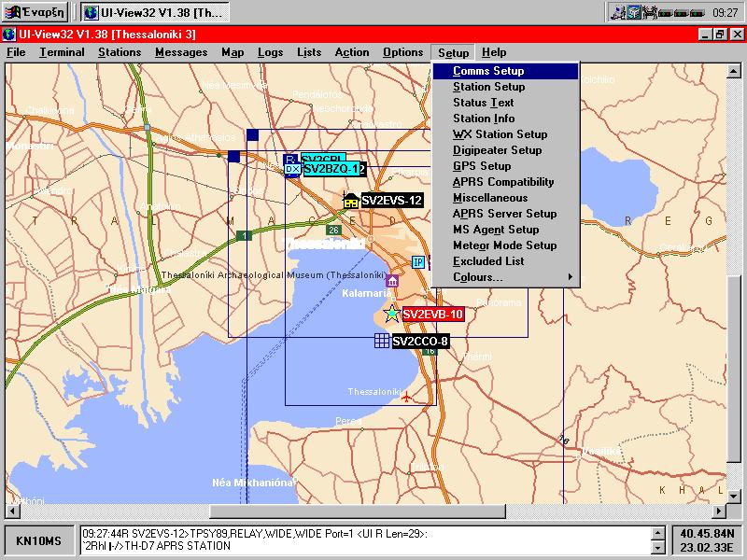Click the system tray clock 09:27
This screenshot has width=747, height=560.
725,13
